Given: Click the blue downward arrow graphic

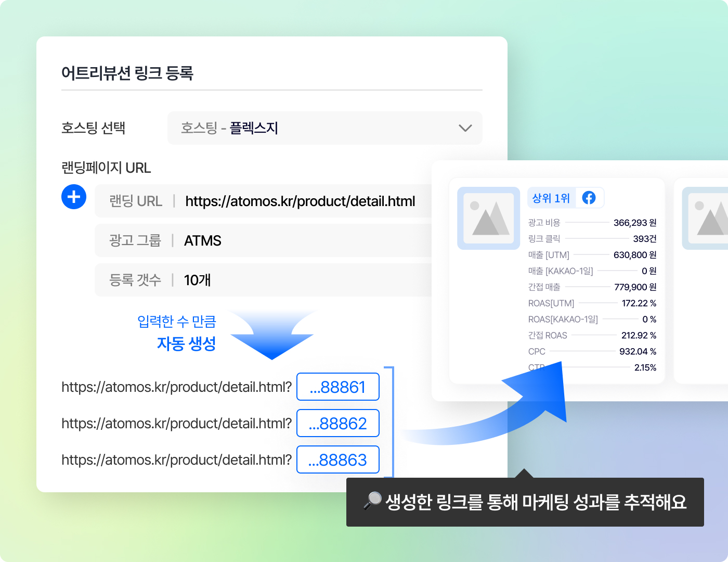Looking at the screenshot, I should click(x=271, y=338).
